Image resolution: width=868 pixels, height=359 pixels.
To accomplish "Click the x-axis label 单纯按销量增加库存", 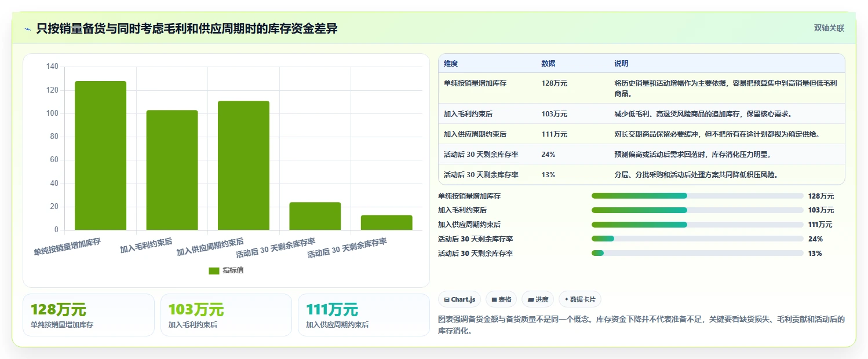I will click(x=67, y=247).
